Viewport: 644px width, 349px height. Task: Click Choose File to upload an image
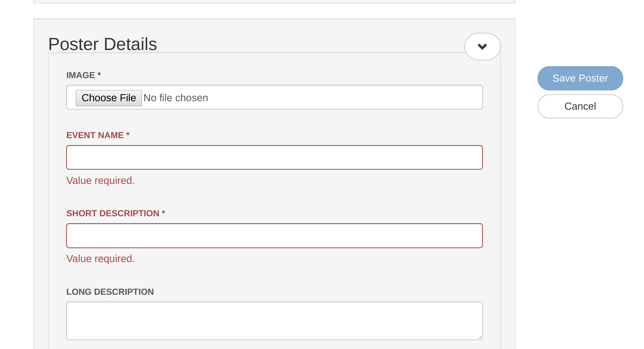[x=108, y=98]
